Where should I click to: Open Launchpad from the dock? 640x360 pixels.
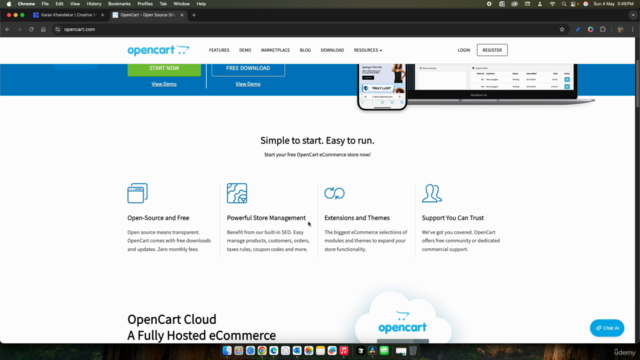[x=239, y=351]
